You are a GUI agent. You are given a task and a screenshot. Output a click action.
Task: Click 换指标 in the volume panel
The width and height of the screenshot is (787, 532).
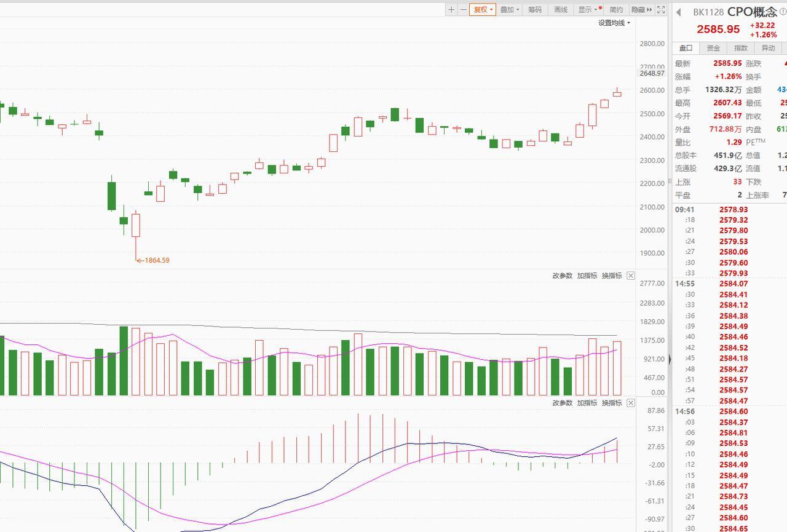click(612, 276)
